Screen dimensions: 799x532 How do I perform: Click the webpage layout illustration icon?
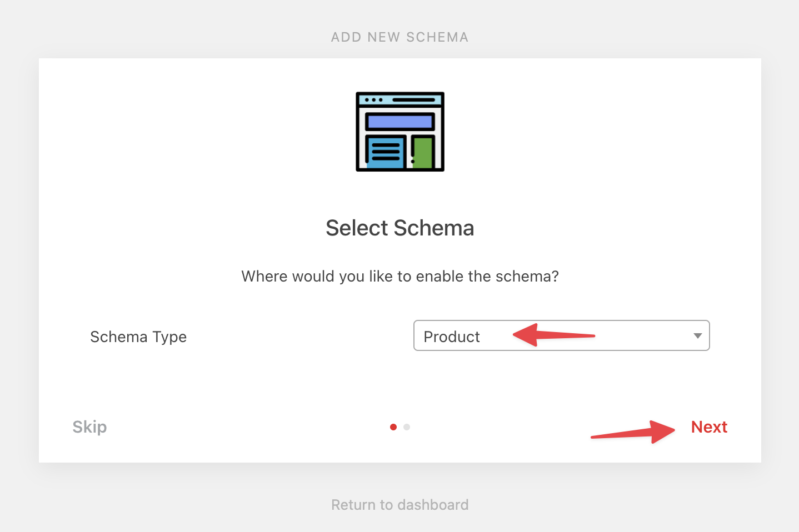coord(400,132)
